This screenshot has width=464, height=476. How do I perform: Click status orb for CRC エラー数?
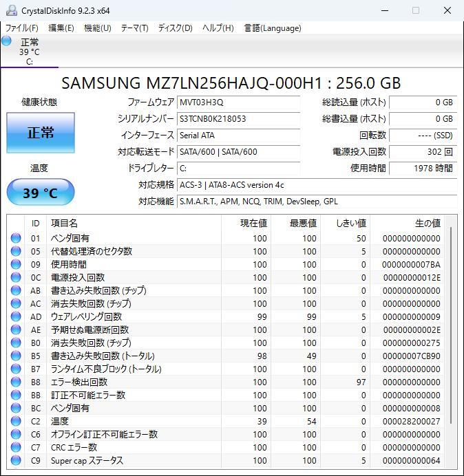pyautogui.click(x=16, y=447)
